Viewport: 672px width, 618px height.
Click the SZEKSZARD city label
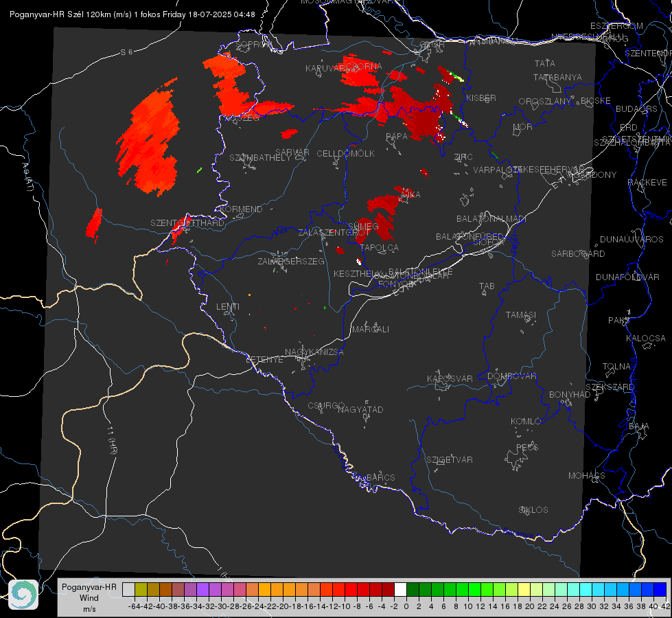[610, 387]
